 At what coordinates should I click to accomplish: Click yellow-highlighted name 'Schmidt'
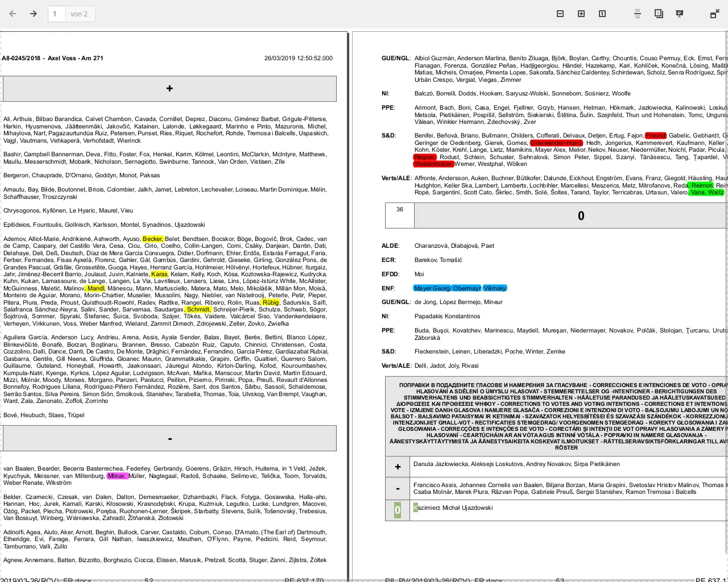198,310
